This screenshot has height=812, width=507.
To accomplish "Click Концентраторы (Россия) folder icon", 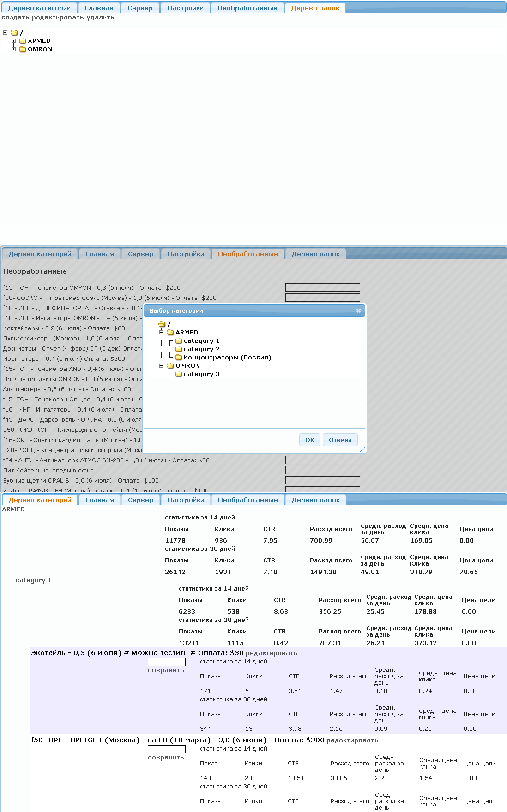I will (x=179, y=358).
